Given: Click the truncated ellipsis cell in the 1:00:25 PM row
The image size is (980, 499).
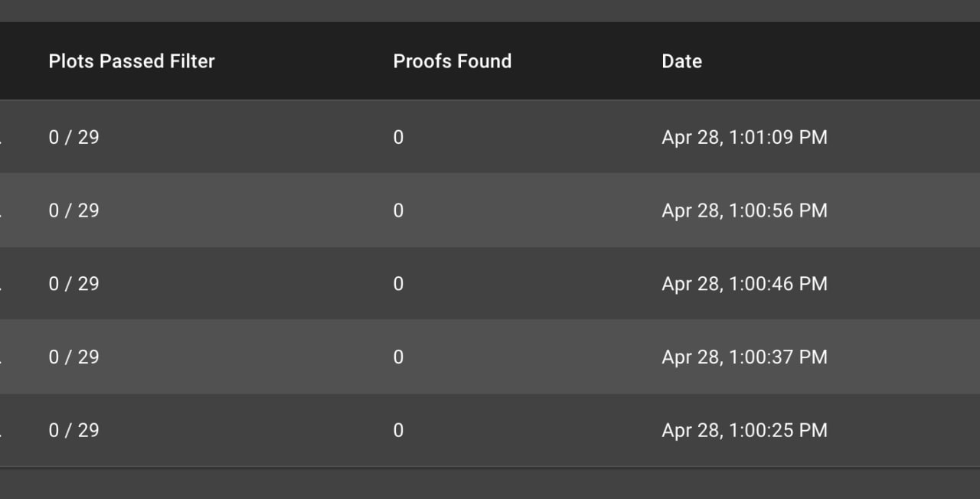Looking at the screenshot, I should coord(1,435).
